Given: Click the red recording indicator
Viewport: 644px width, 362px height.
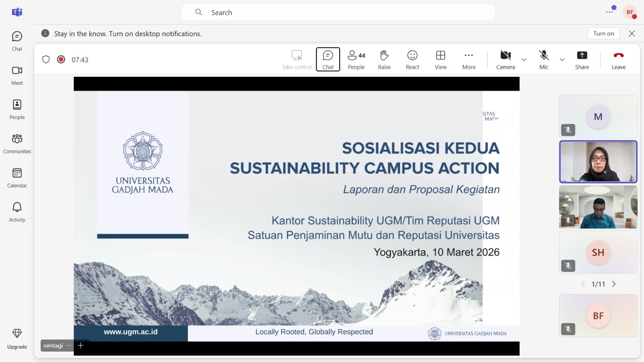Looking at the screenshot, I should [x=61, y=60].
